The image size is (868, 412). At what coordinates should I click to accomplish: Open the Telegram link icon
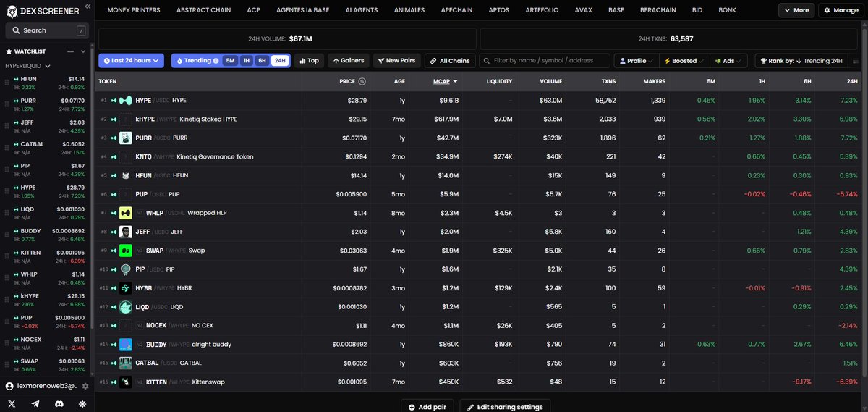click(x=35, y=403)
